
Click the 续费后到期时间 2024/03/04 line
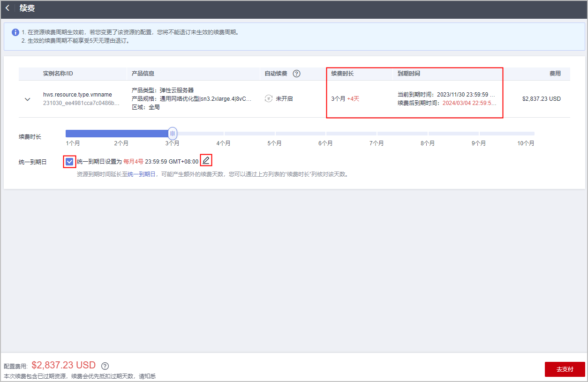tap(447, 103)
